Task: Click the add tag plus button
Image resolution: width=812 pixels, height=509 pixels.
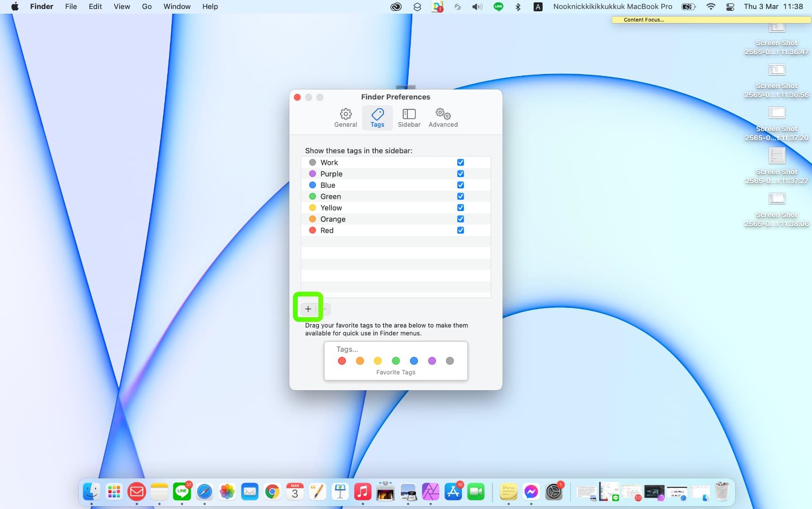Action: coord(308,309)
